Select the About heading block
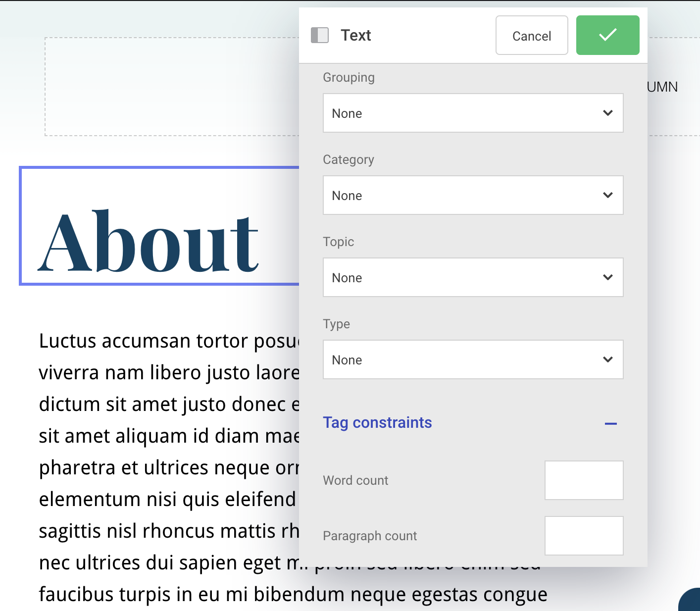 [159, 226]
